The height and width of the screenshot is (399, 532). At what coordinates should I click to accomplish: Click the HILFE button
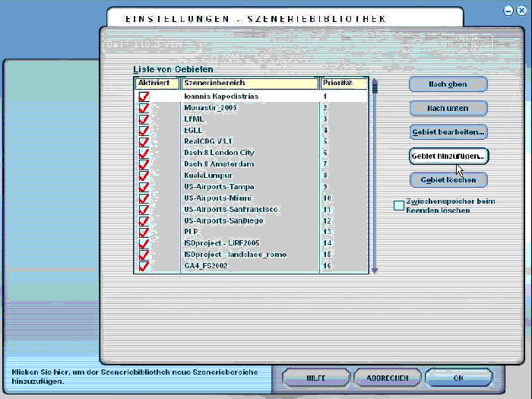[x=315, y=378]
